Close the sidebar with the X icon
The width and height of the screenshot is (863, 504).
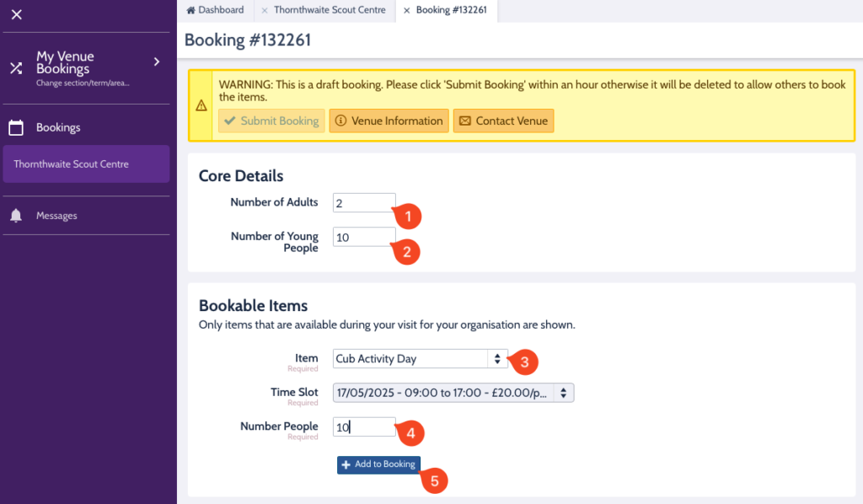(16, 14)
